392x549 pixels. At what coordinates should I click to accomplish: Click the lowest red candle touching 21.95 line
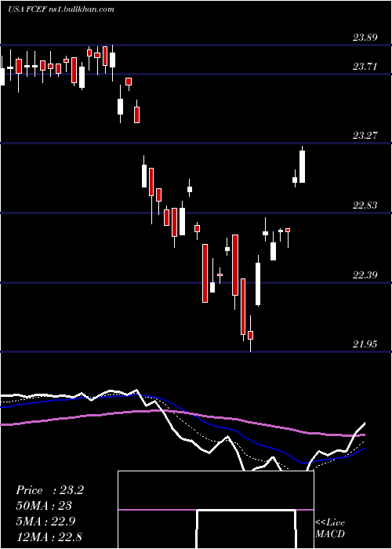pyautogui.click(x=250, y=334)
